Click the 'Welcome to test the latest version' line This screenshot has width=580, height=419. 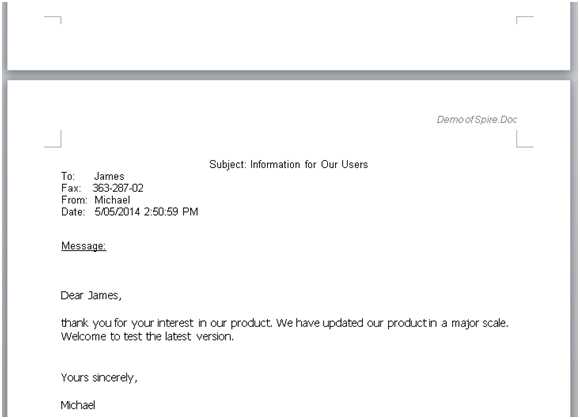click(x=147, y=337)
